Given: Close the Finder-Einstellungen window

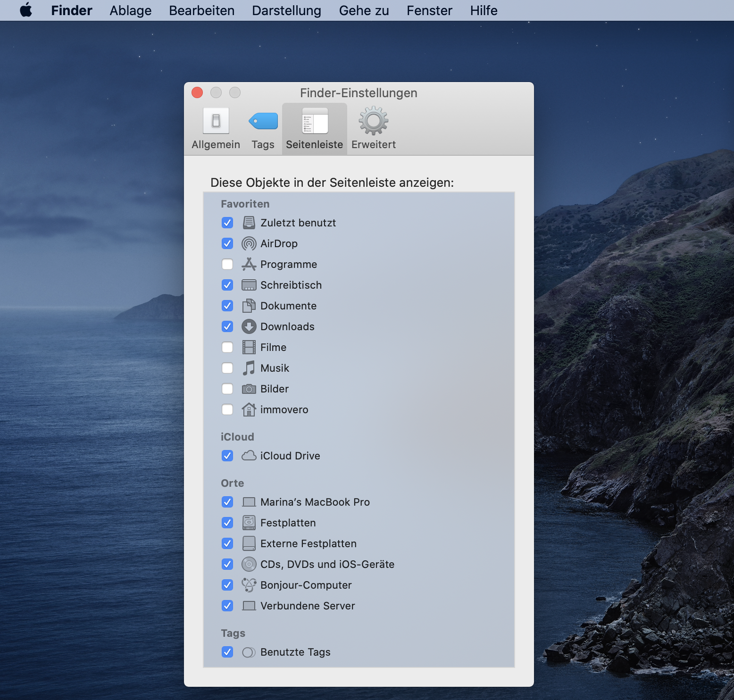Looking at the screenshot, I should (197, 92).
